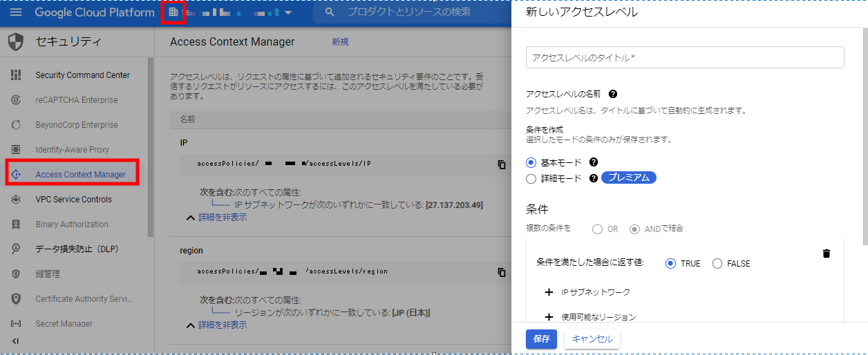Click the new access level panel scrollbar
This screenshot has height=355, width=868.
(864, 135)
